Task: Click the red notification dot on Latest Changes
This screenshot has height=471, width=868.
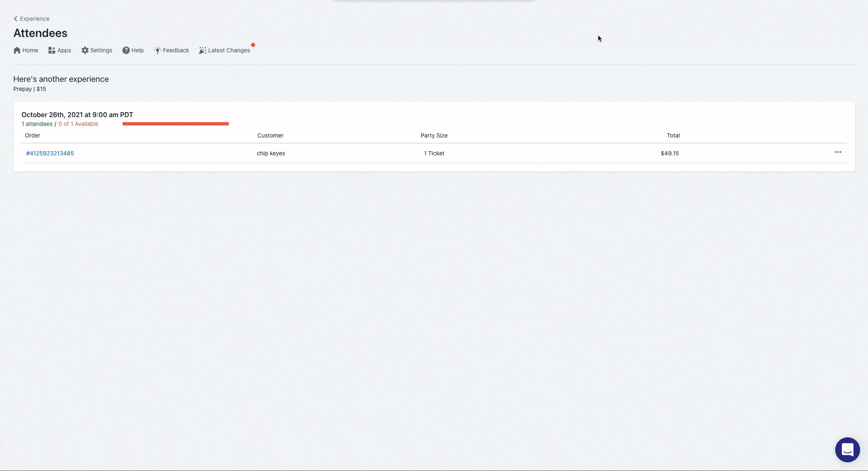Action: point(253,45)
